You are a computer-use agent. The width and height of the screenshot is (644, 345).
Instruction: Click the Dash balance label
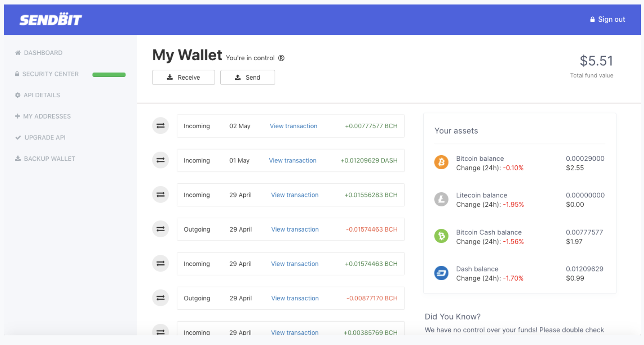click(x=477, y=269)
